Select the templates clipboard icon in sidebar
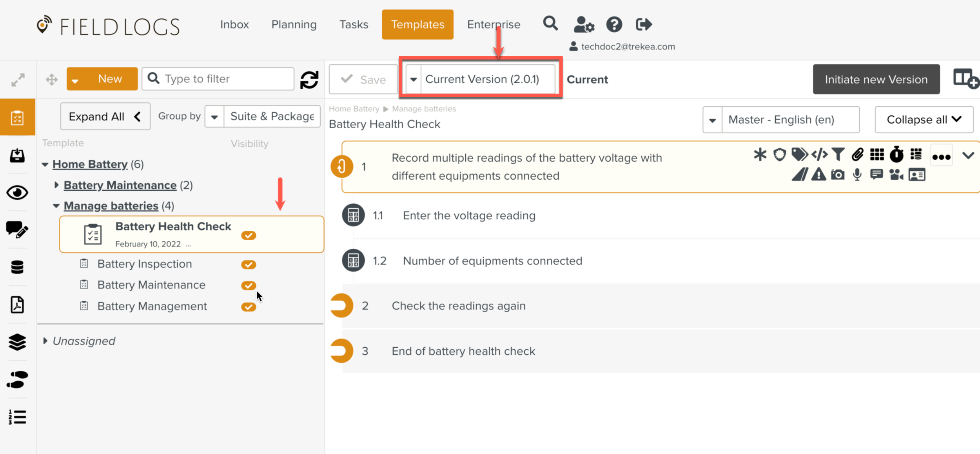The width and height of the screenshot is (980, 454). pyautogui.click(x=17, y=117)
